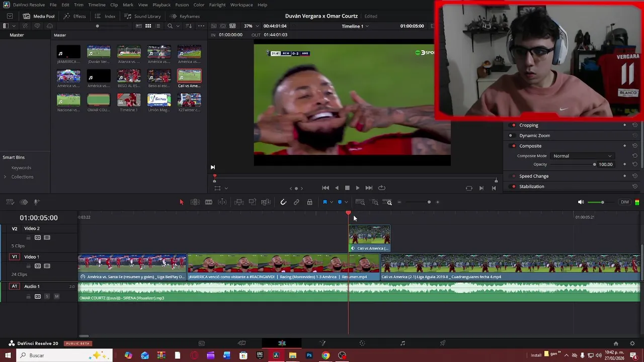The image size is (644, 362).
Task: Lock the Video 2 track
Action: (x=28, y=238)
